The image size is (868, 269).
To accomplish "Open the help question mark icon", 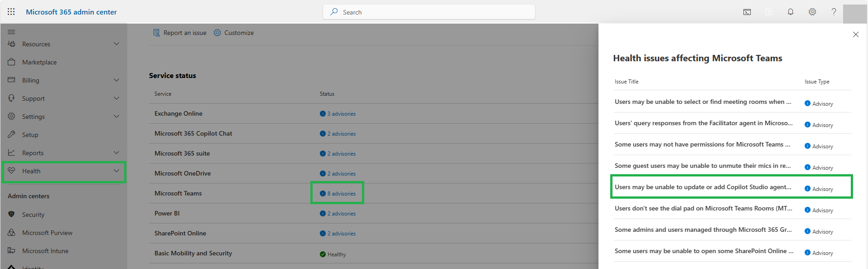I will click(834, 12).
